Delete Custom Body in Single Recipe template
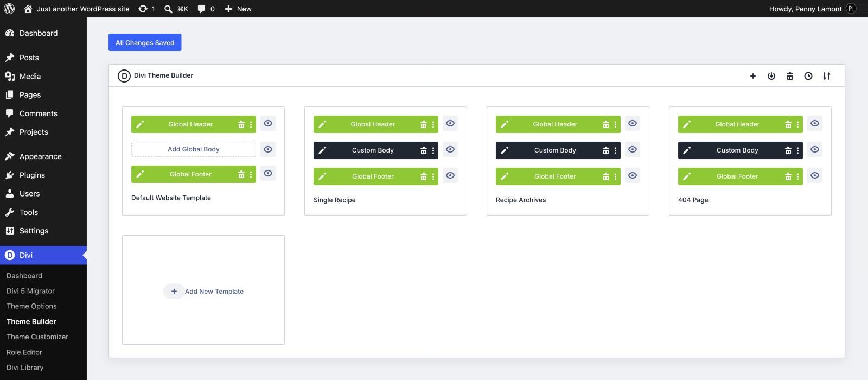Screen dimensions: 868x380 tap(424, 150)
